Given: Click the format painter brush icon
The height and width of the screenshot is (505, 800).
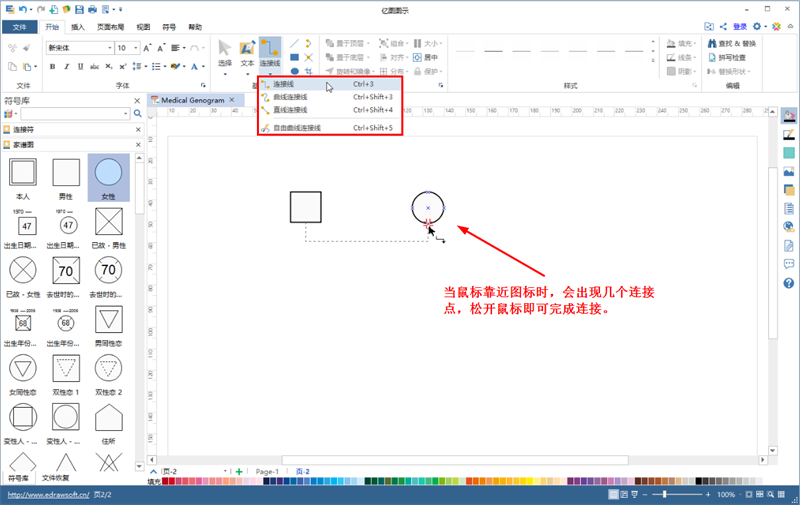Looking at the screenshot, I should pos(27,48).
